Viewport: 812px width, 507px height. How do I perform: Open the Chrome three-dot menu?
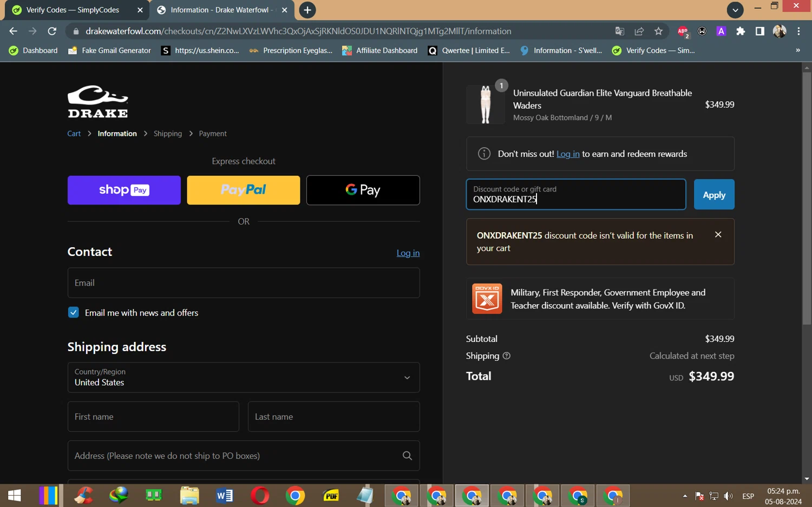click(x=798, y=31)
